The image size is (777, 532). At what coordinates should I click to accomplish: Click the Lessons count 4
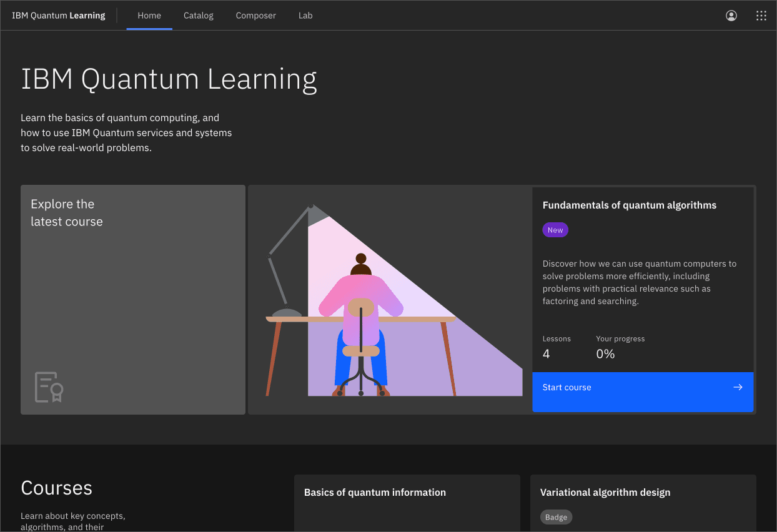(547, 354)
